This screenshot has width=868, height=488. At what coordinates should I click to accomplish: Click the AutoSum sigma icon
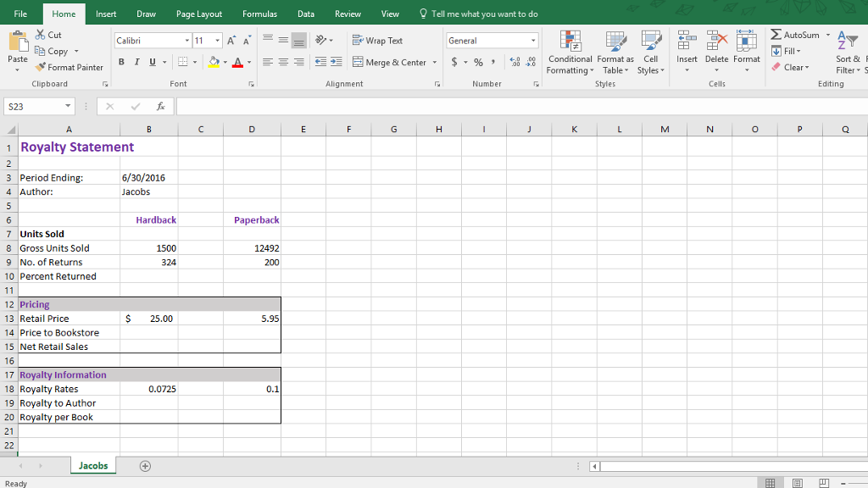[776, 35]
